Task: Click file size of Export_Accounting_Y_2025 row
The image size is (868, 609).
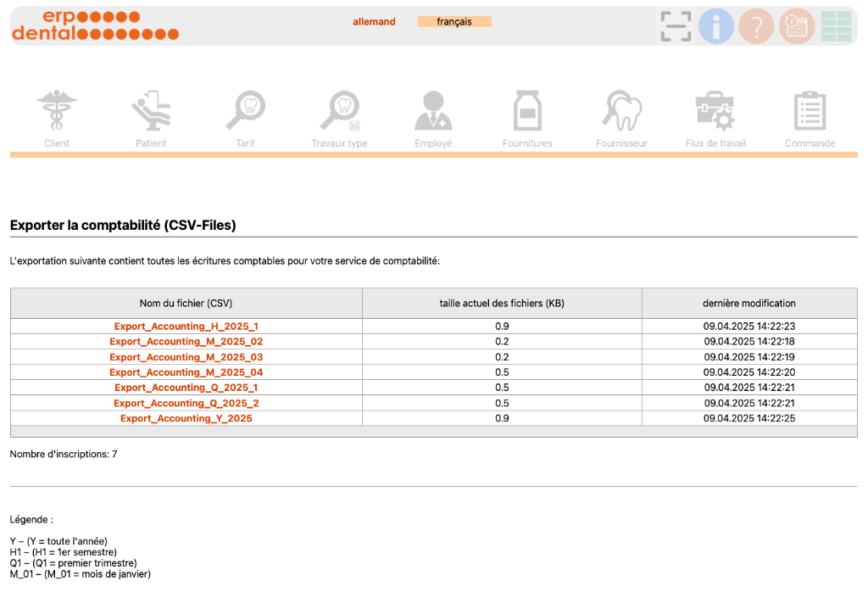Action: tap(502, 418)
